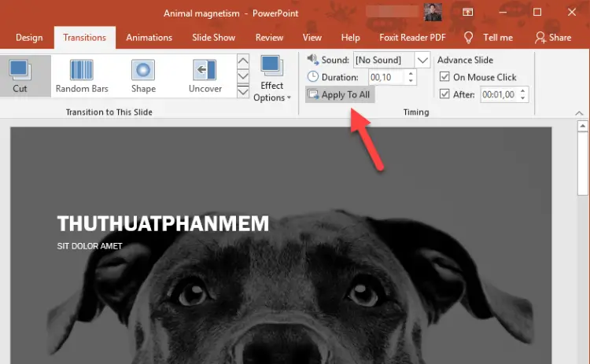Increase After time with up spinner
This screenshot has width=590, height=364.
tap(523, 90)
